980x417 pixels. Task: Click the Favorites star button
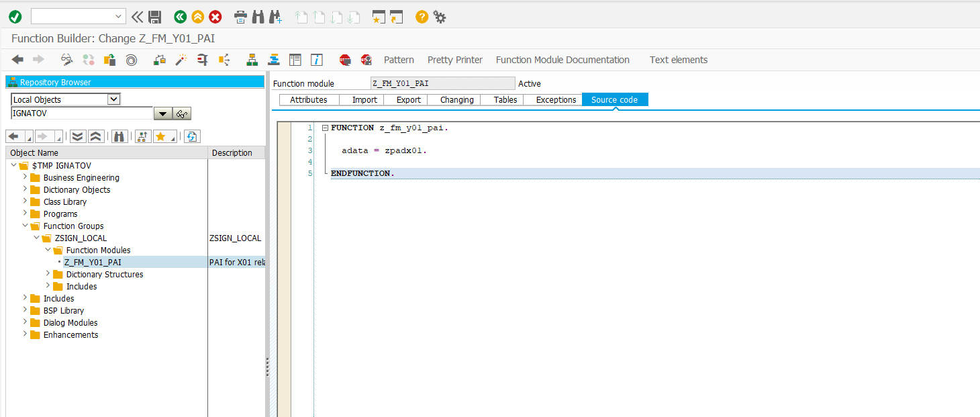pos(161,136)
